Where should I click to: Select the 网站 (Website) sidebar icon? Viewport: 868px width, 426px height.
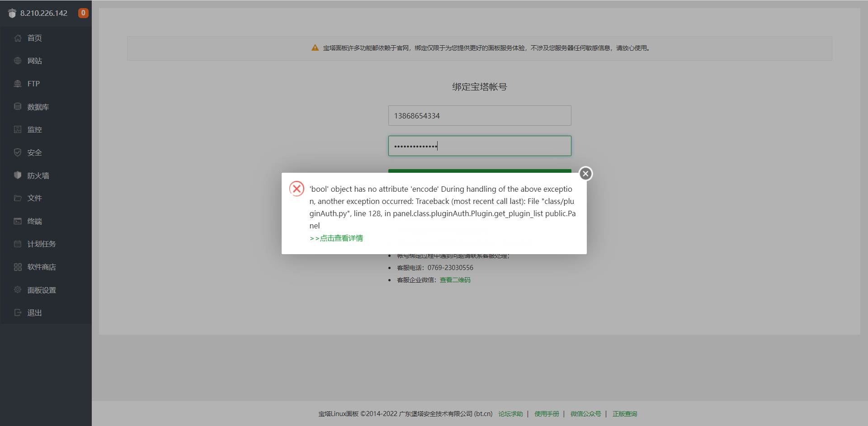[x=18, y=61]
